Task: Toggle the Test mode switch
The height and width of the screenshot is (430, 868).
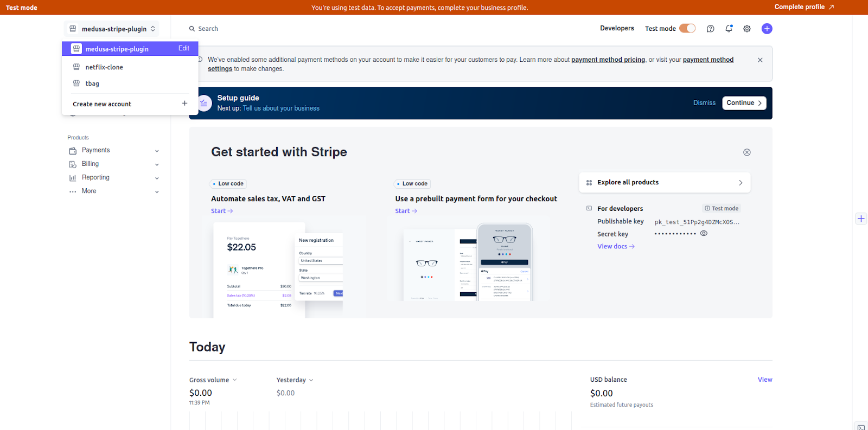Action: click(x=687, y=28)
